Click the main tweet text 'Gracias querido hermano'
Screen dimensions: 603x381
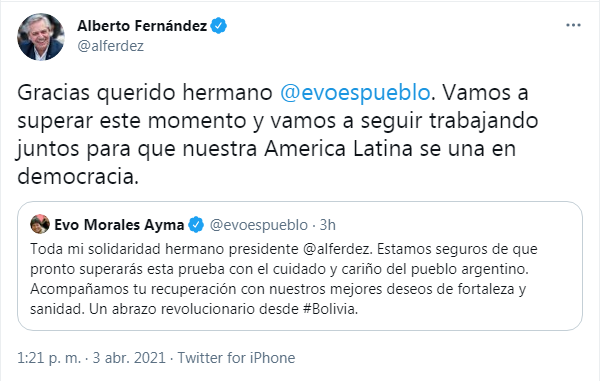[x=145, y=93]
